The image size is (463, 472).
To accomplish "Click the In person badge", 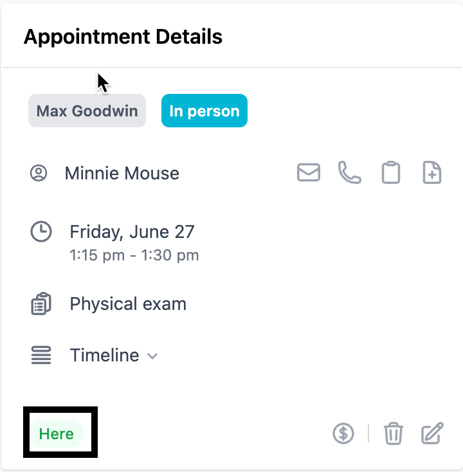I will pos(204,111).
